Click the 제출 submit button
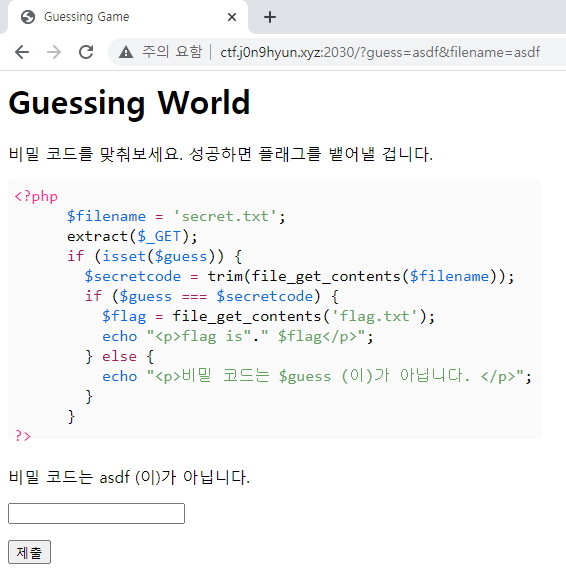 pos(29,552)
